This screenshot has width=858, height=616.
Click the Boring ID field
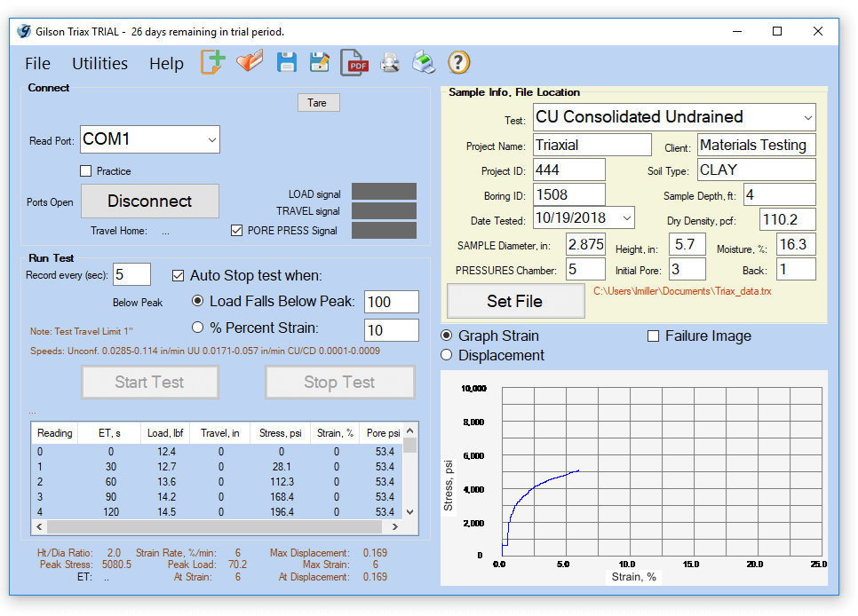point(569,194)
